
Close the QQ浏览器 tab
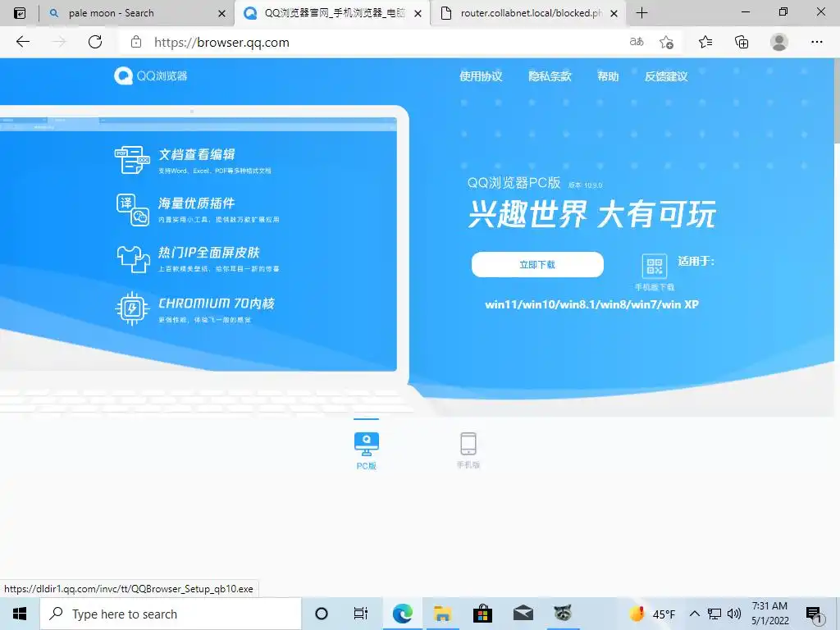click(x=418, y=13)
